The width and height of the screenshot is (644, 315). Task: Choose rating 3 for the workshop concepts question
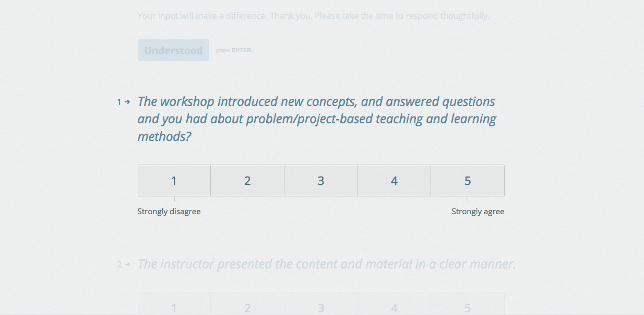(321, 181)
